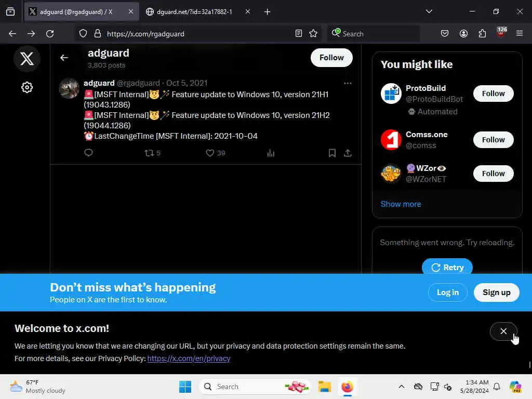The width and height of the screenshot is (532, 399).
Task: Click the X logo in left sidebar
Action: (27, 59)
